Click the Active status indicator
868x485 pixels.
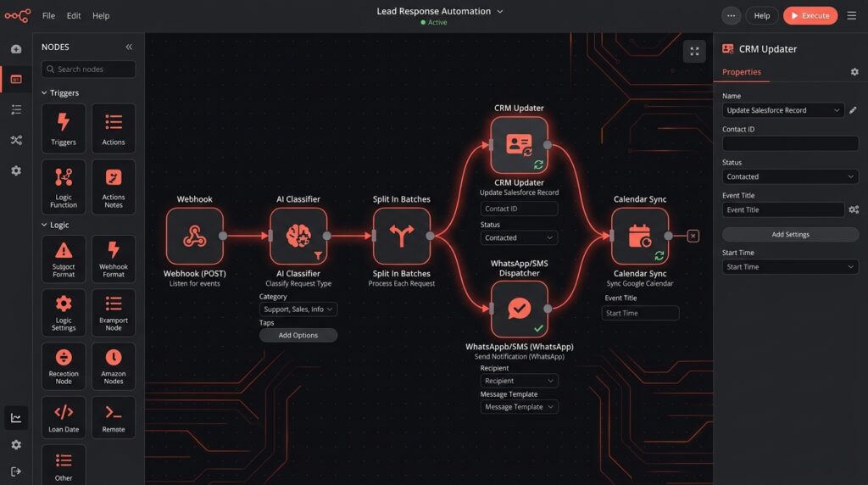pos(434,23)
